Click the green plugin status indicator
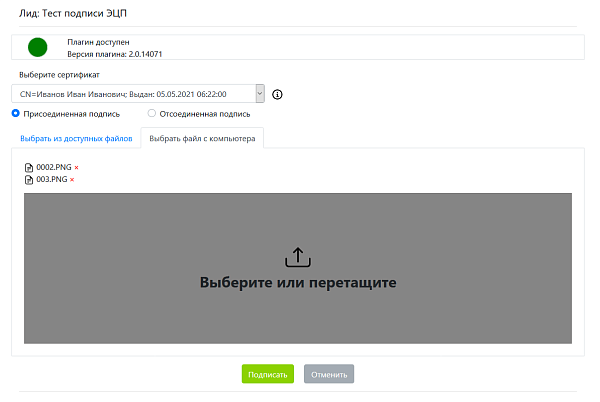 point(38,47)
